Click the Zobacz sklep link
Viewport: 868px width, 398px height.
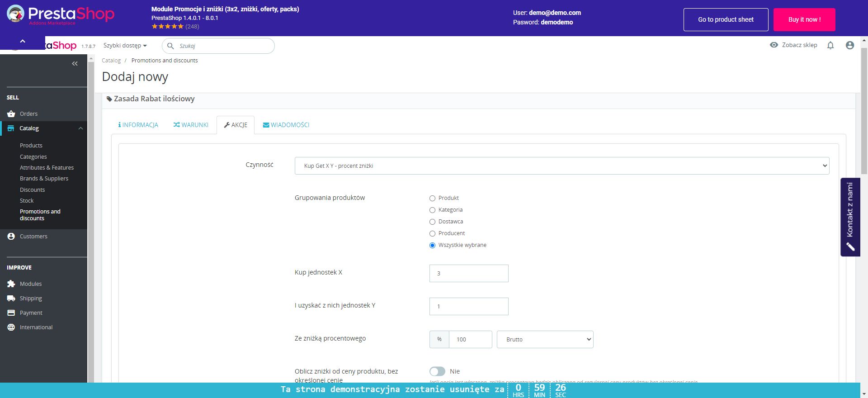point(799,45)
